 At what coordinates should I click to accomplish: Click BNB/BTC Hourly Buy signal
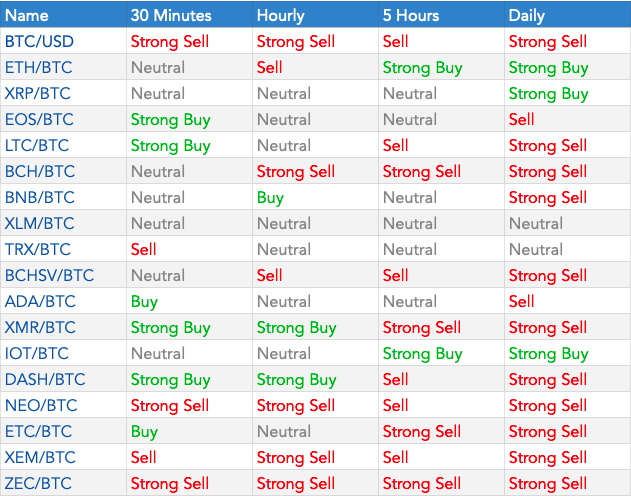click(270, 198)
